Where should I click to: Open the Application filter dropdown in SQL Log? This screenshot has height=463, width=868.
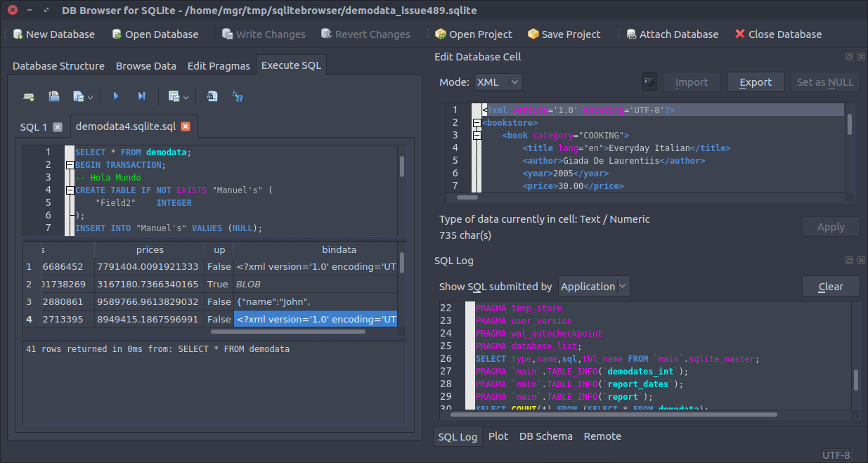594,286
